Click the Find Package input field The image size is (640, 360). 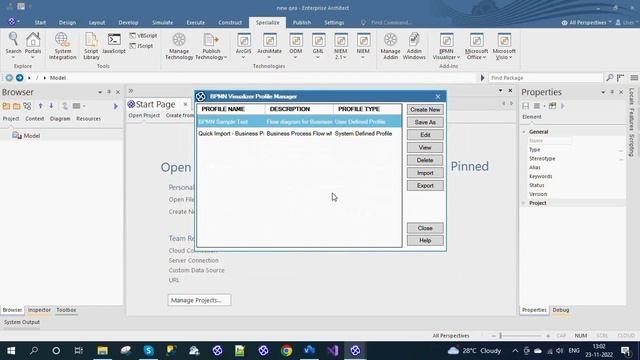[545, 78]
